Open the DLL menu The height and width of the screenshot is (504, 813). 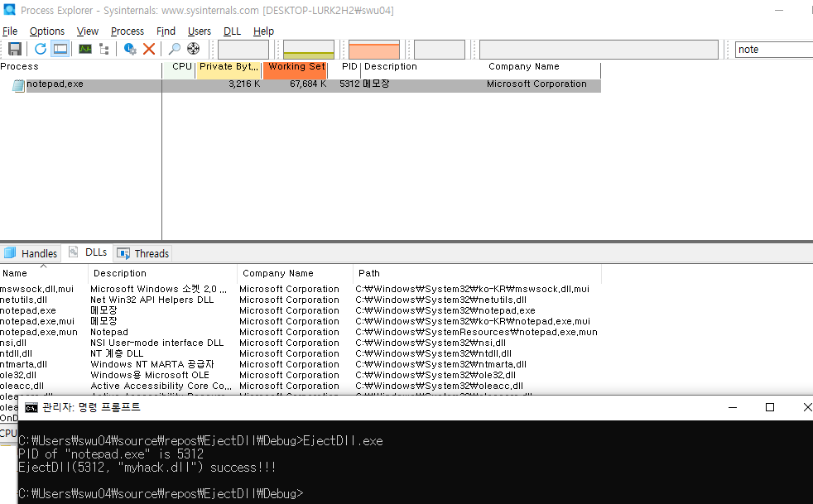pos(232,31)
